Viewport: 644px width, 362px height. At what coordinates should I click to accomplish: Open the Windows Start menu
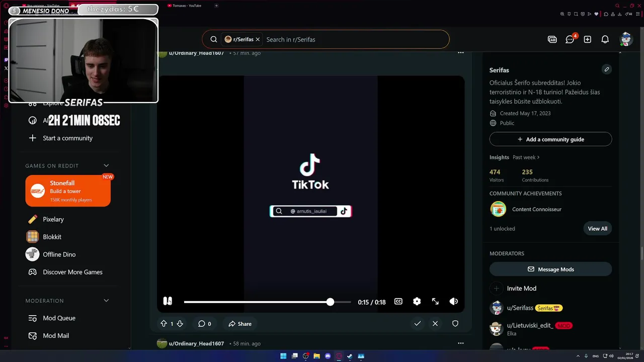point(283,356)
